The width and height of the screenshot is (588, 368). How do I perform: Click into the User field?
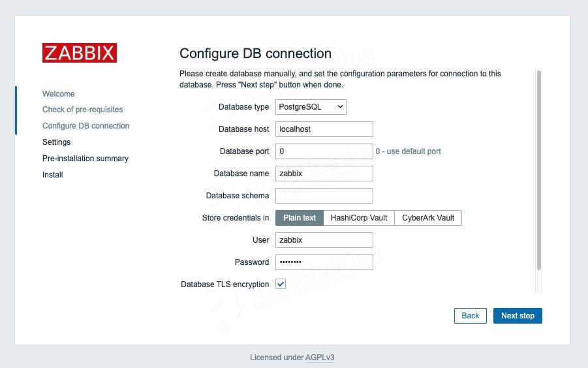pyautogui.click(x=324, y=240)
